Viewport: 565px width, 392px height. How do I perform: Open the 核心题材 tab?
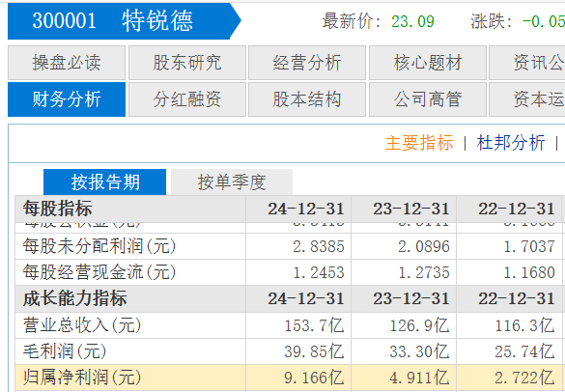coord(428,63)
